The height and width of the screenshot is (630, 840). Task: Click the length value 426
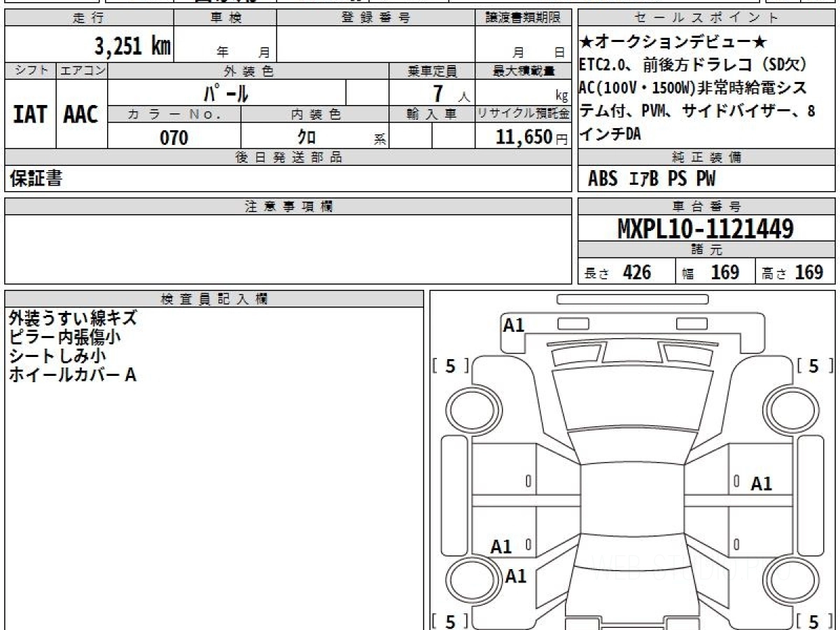[x=636, y=272]
